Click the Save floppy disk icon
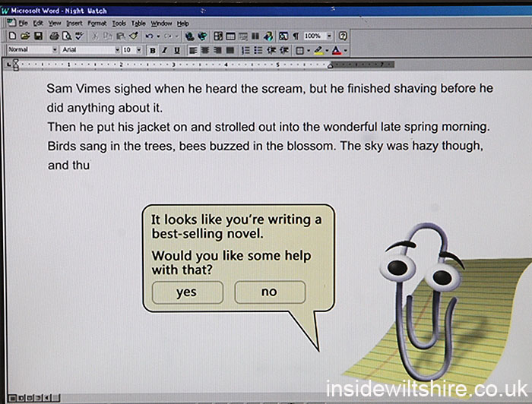Viewport: 532px width, 404px height. [x=37, y=36]
